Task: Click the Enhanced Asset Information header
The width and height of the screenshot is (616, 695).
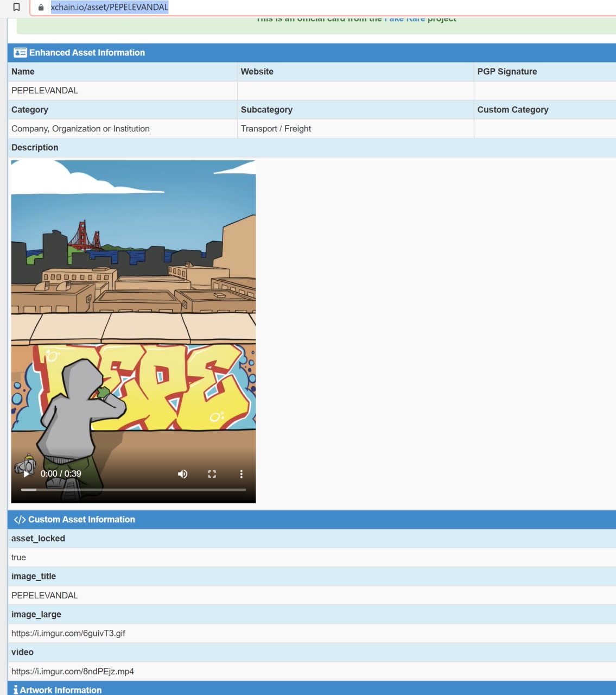Action: point(312,53)
